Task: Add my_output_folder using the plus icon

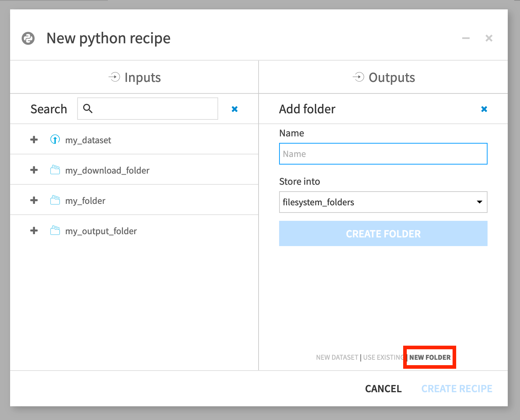Action: (x=34, y=231)
